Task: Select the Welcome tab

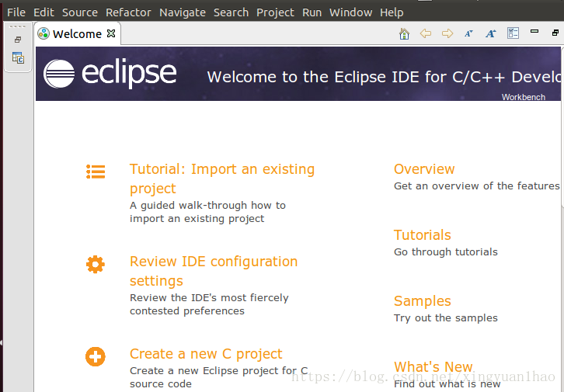Action: (x=77, y=34)
